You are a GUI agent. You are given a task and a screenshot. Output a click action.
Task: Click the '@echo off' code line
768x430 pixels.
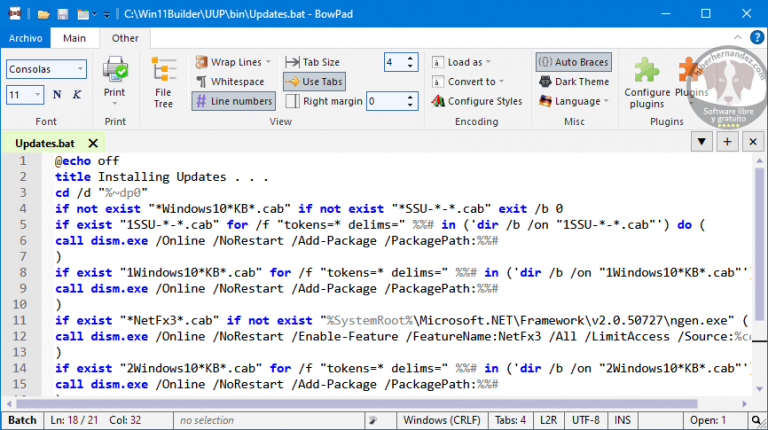87,161
